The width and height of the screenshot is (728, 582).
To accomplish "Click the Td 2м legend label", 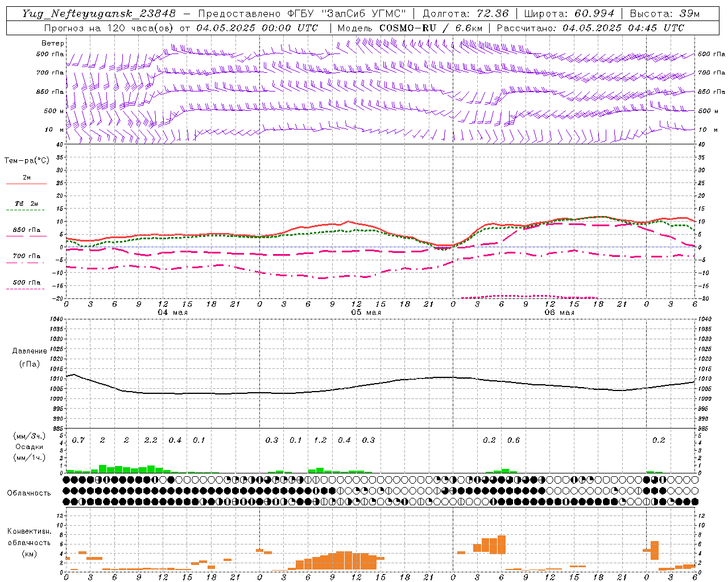I will [x=27, y=203].
